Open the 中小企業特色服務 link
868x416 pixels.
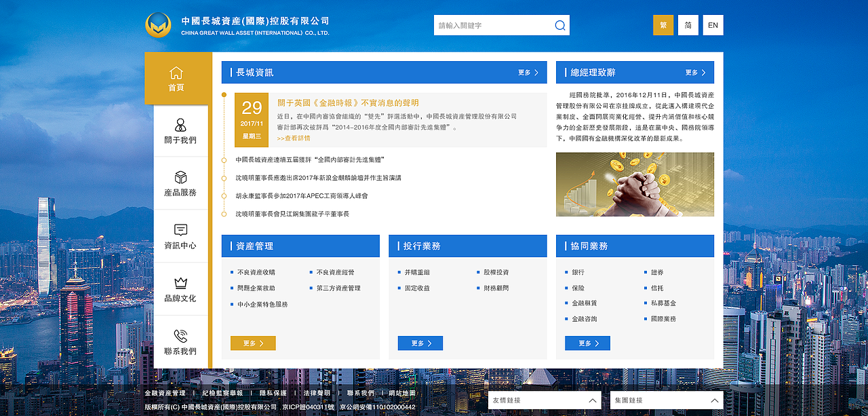click(262, 305)
